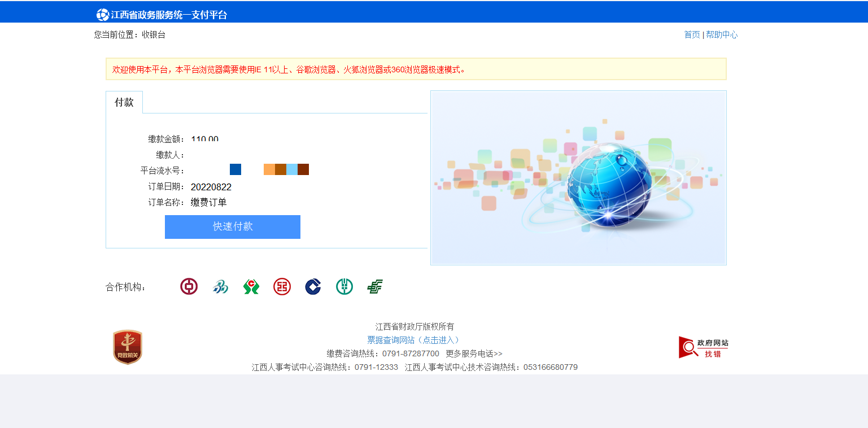Click the red 党政机关 badge icon
868x428 pixels.
click(x=128, y=347)
